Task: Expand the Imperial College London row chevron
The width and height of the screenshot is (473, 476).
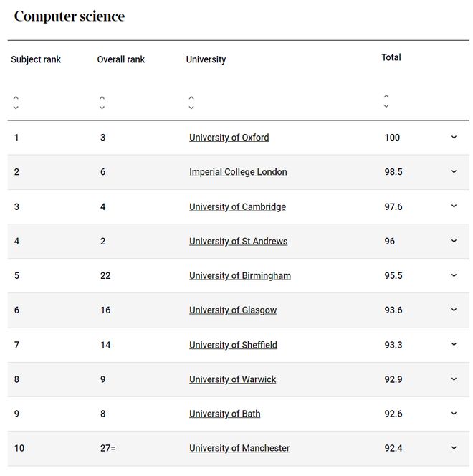Action: pos(454,171)
